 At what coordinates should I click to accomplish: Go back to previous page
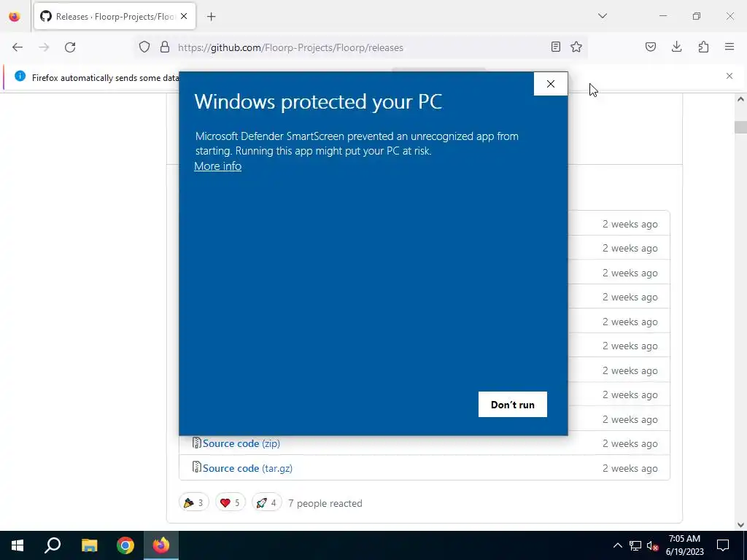point(18,47)
